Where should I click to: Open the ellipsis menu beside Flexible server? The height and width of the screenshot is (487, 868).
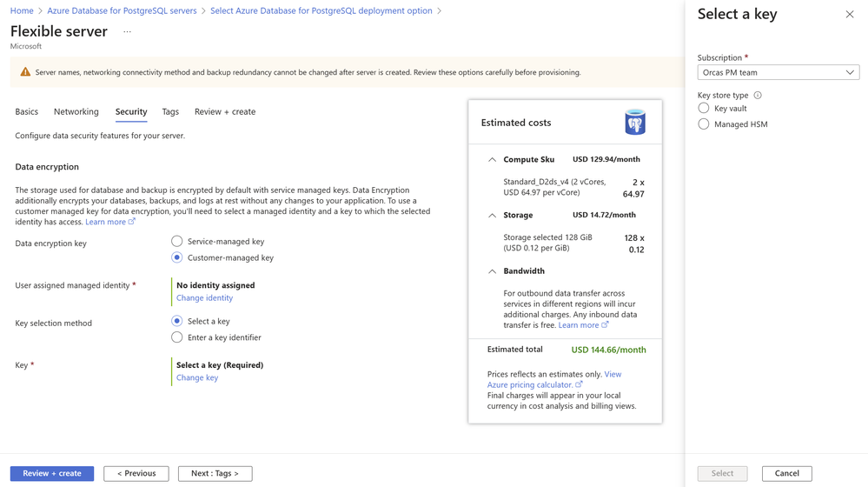click(128, 31)
